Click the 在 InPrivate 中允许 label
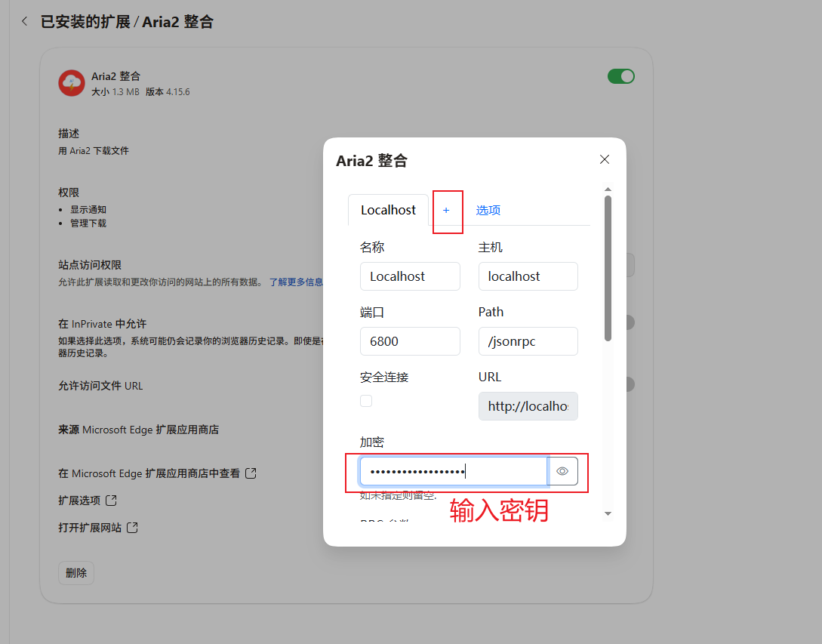 pyautogui.click(x=102, y=324)
